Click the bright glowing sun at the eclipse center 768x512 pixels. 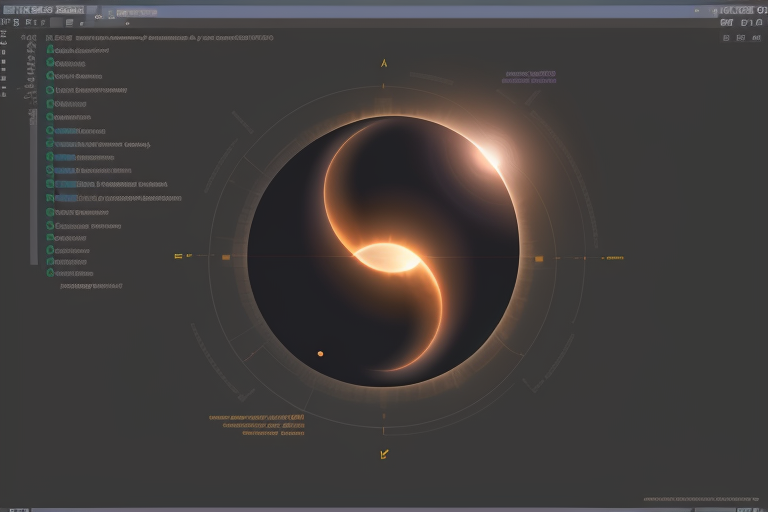point(388,258)
